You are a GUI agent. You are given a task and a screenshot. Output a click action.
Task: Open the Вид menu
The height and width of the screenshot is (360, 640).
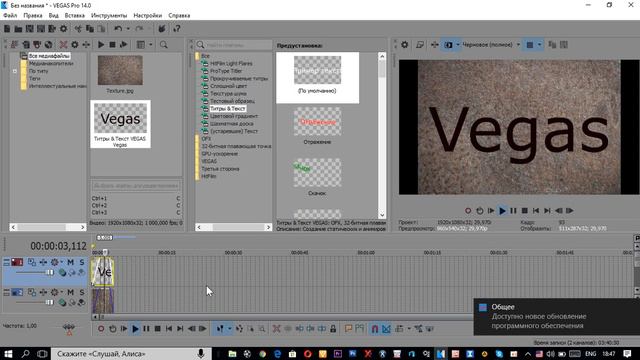(53, 16)
